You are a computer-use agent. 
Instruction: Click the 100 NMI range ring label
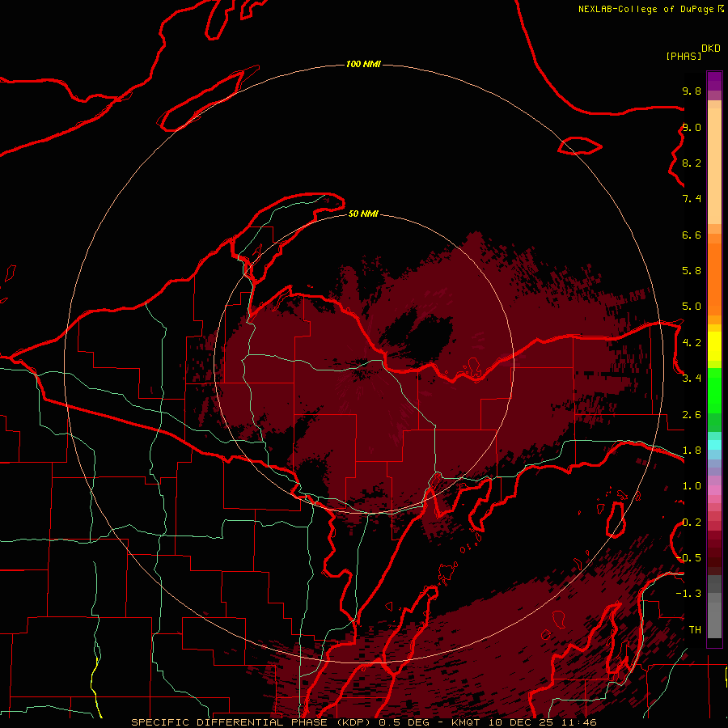[x=363, y=64]
